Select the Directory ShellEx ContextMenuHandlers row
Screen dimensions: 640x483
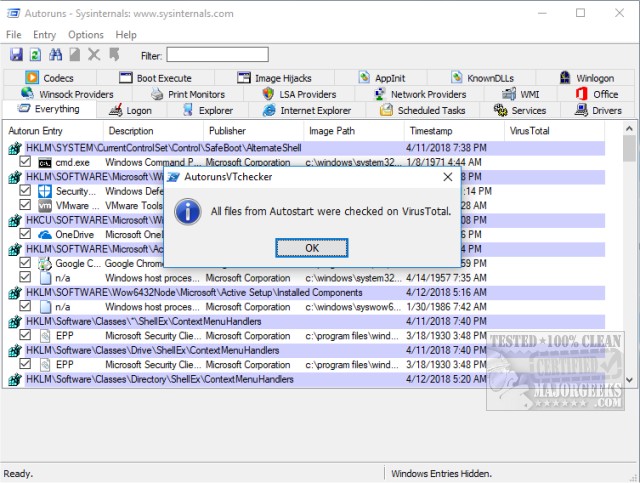(x=306, y=380)
